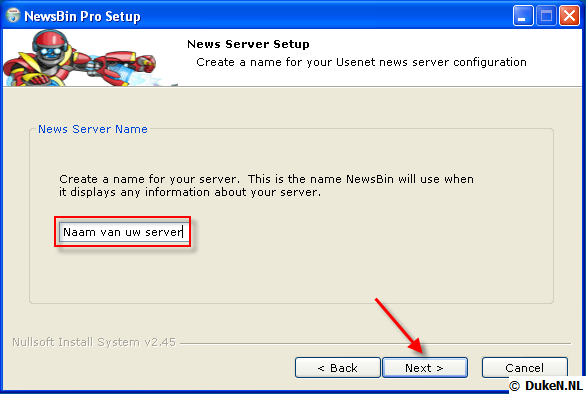Click the 'News Server Name' group label
The image size is (586, 394).
coord(93,129)
